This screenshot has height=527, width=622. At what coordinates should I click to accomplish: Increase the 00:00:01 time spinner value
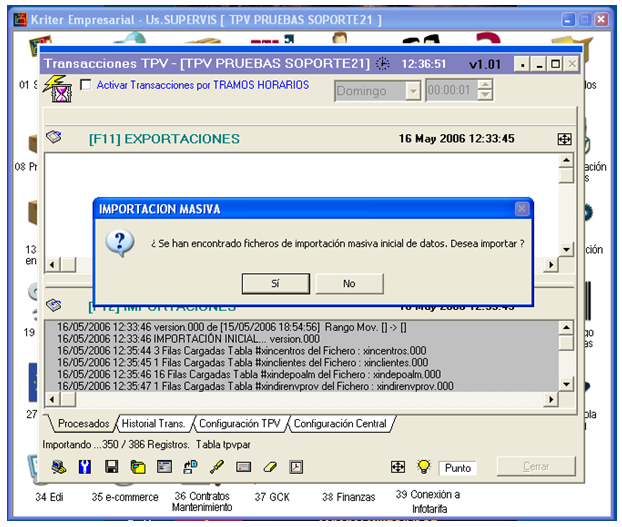(x=485, y=86)
